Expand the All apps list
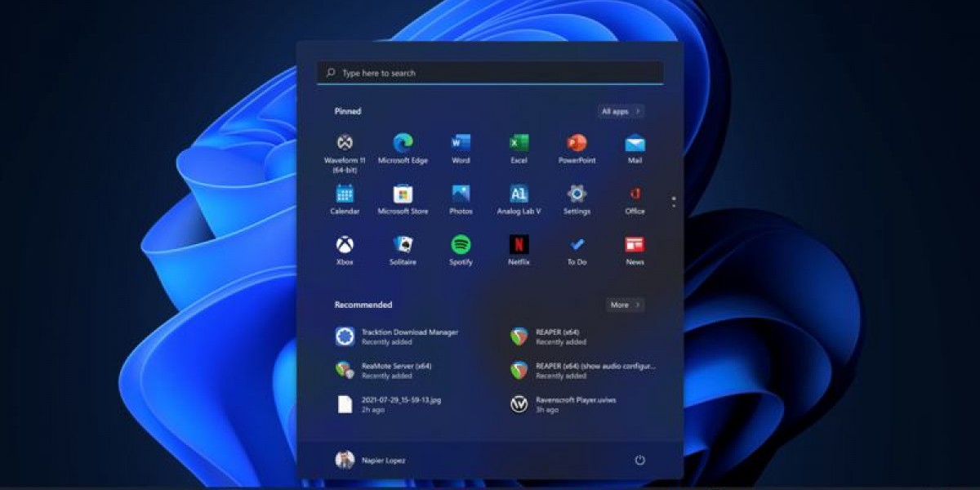Image resolution: width=980 pixels, height=490 pixels. (x=621, y=111)
